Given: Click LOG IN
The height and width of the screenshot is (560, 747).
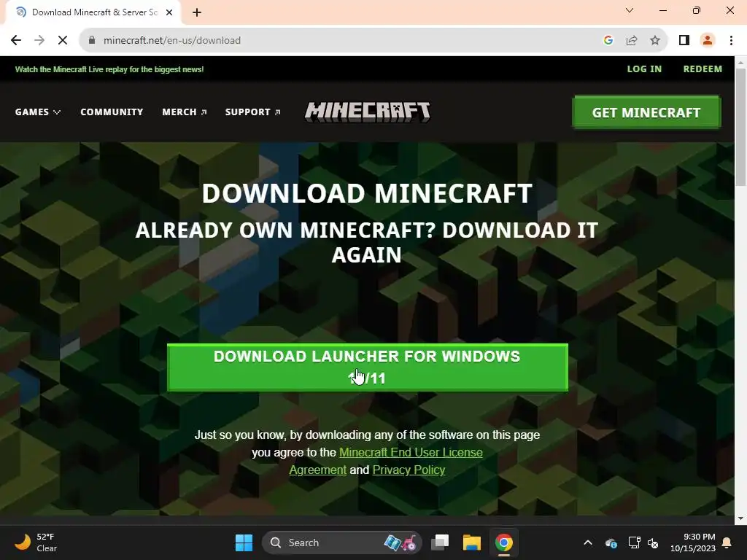Looking at the screenshot, I should pos(644,69).
